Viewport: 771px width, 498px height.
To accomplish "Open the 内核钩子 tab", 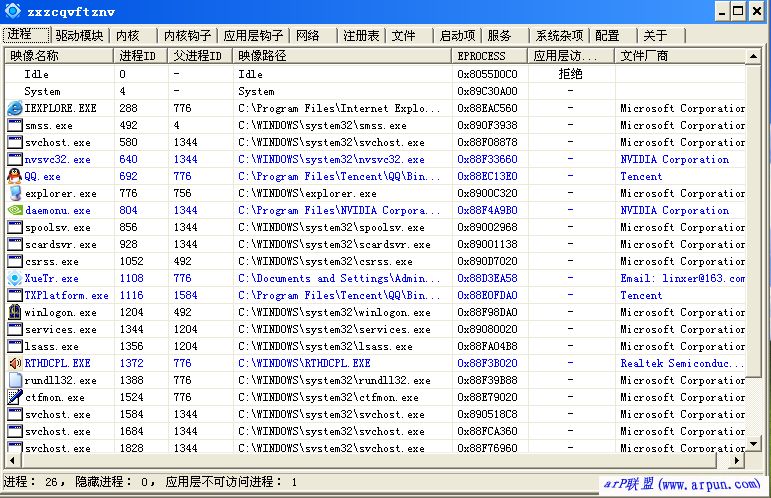I will coord(187,35).
